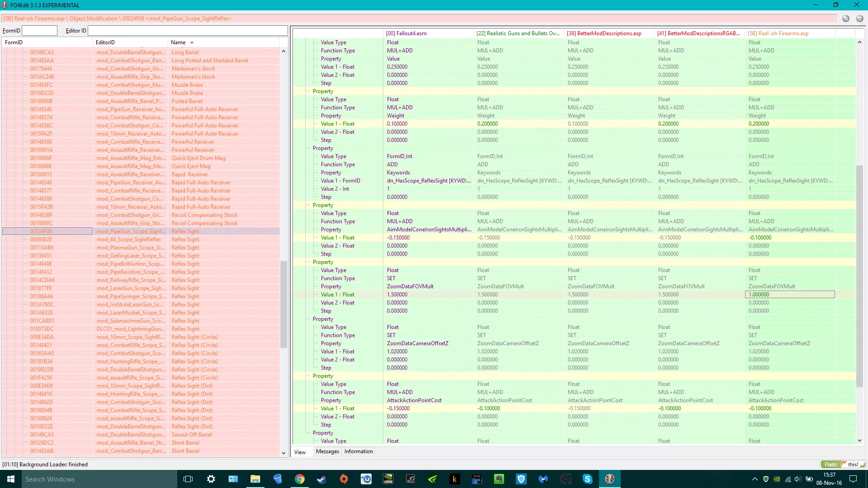Viewport: 868px width, 488px height.
Task: Click the view panel scroll up arrow
Action: 859,42
